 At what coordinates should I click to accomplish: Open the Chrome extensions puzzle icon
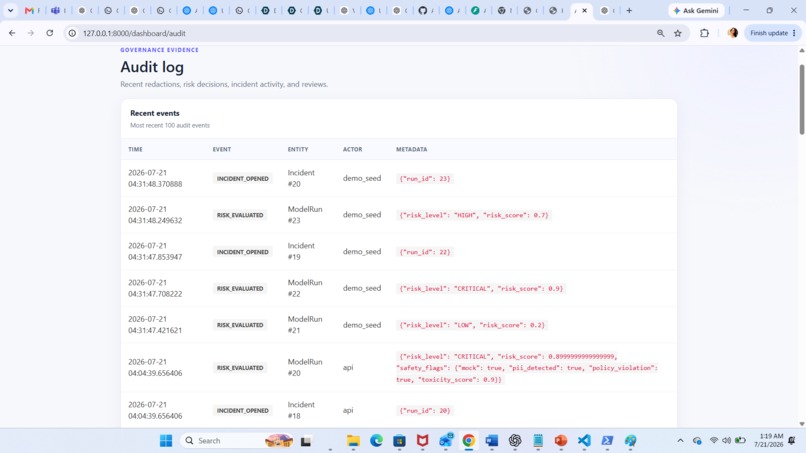[x=704, y=33]
